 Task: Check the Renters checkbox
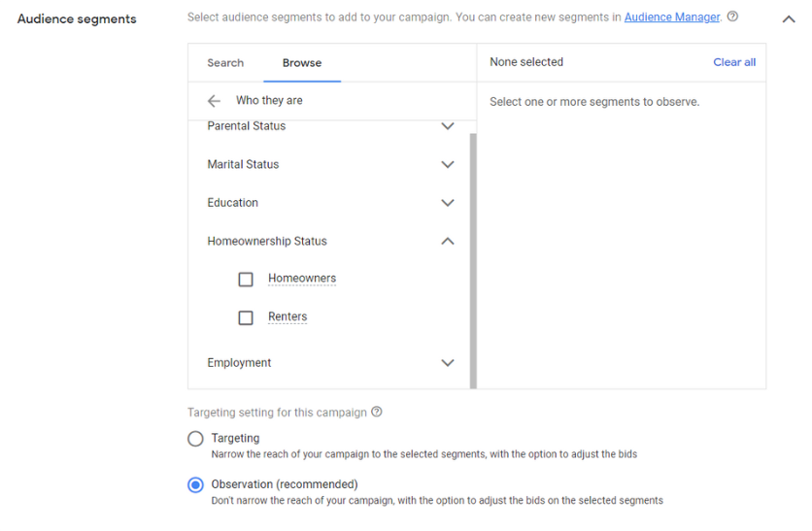click(x=246, y=317)
